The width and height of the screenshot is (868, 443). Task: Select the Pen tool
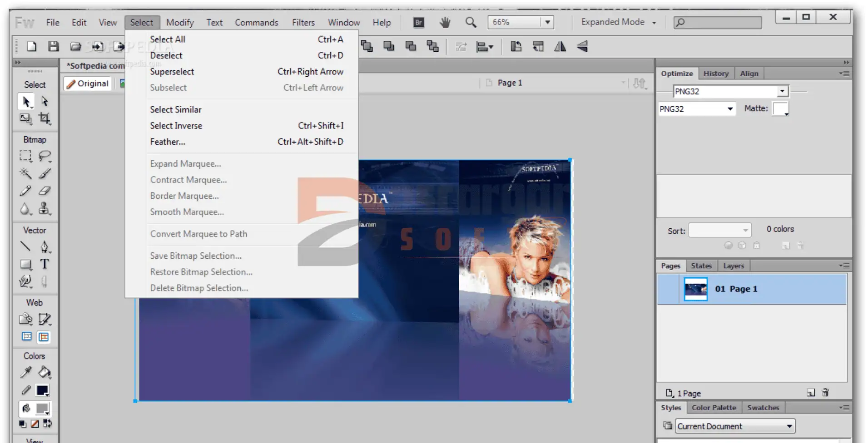point(45,247)
